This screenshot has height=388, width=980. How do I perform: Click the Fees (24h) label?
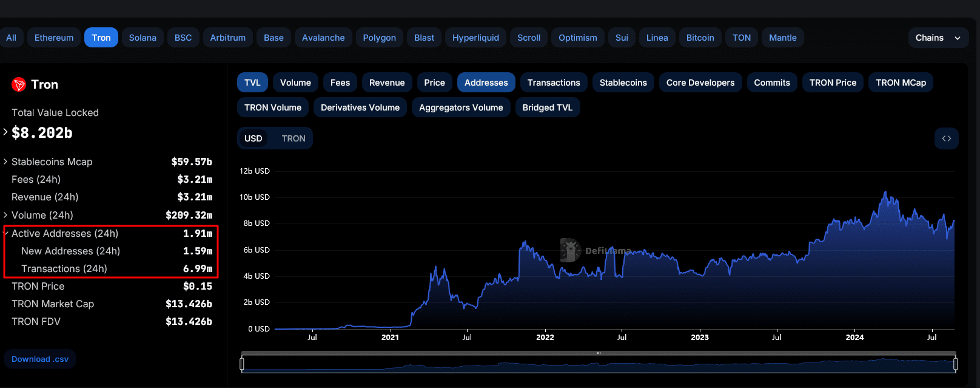click(36, 179)
